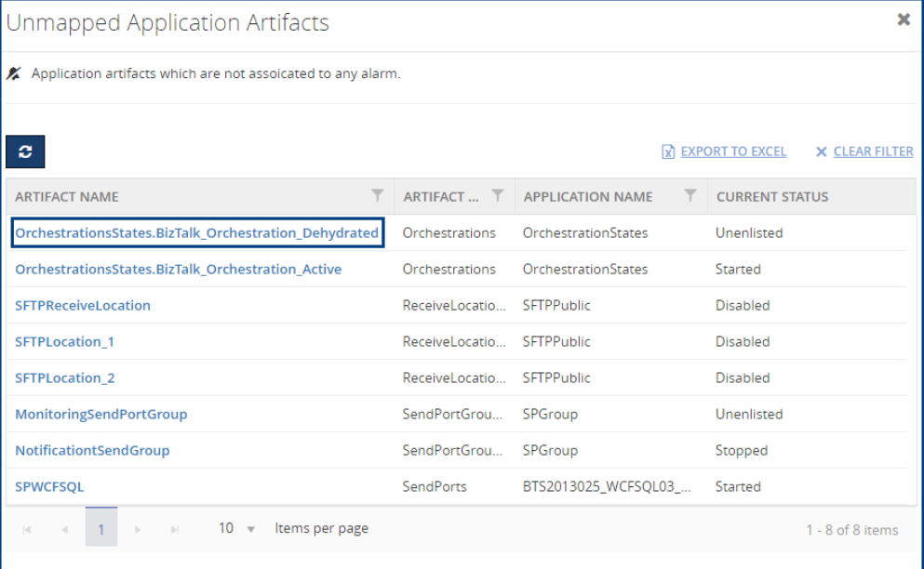Click the '1 - 8 of 8 items' pager text
The height and width of the screenshot is (569, 924).
[x=852, y=530]
